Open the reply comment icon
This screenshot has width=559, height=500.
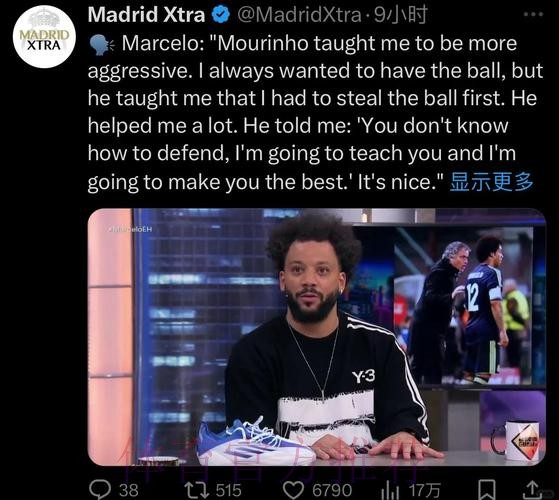[99, 489]
